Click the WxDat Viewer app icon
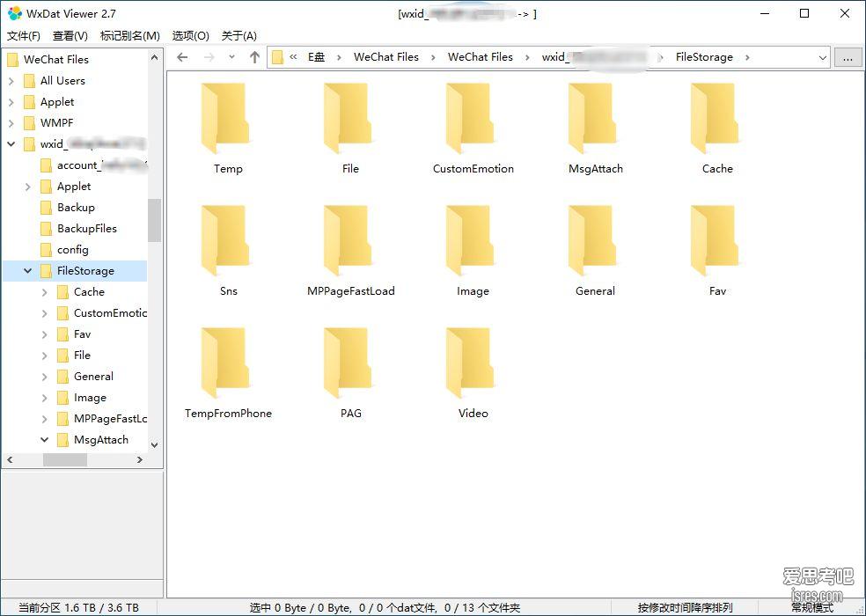 click(15, 13)
